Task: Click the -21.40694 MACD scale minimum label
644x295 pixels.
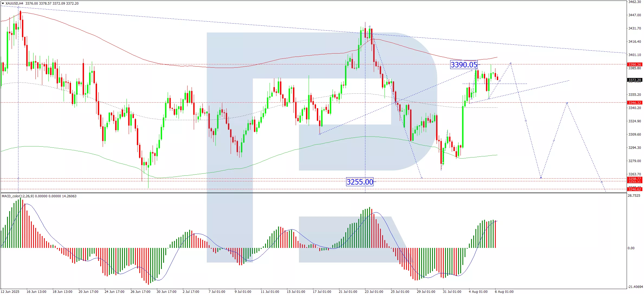Action: [635, 287]
